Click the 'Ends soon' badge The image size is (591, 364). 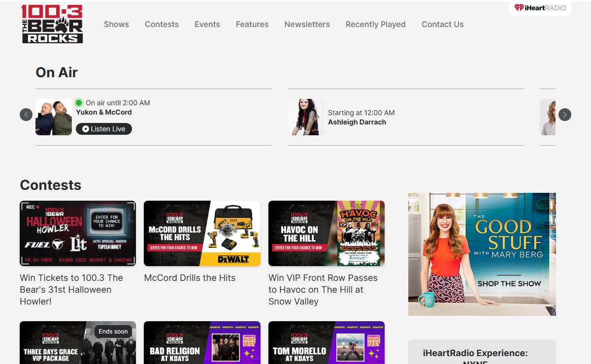tap(113, 332)
